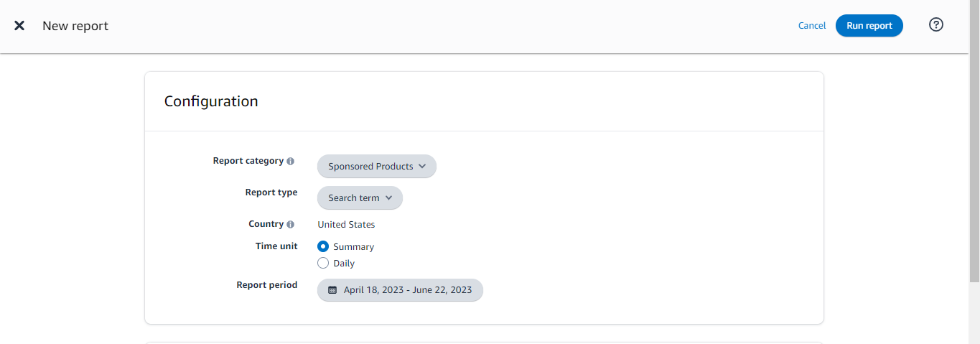Select the Daily time unit
The height and width of the screenshot is (344, 980).
pos(323,263)
